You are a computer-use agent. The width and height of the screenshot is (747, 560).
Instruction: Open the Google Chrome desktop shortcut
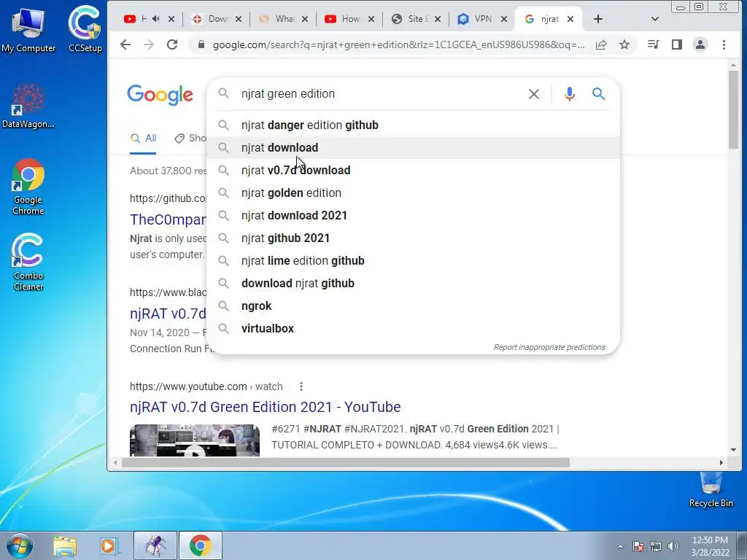[x=28, y=187]
